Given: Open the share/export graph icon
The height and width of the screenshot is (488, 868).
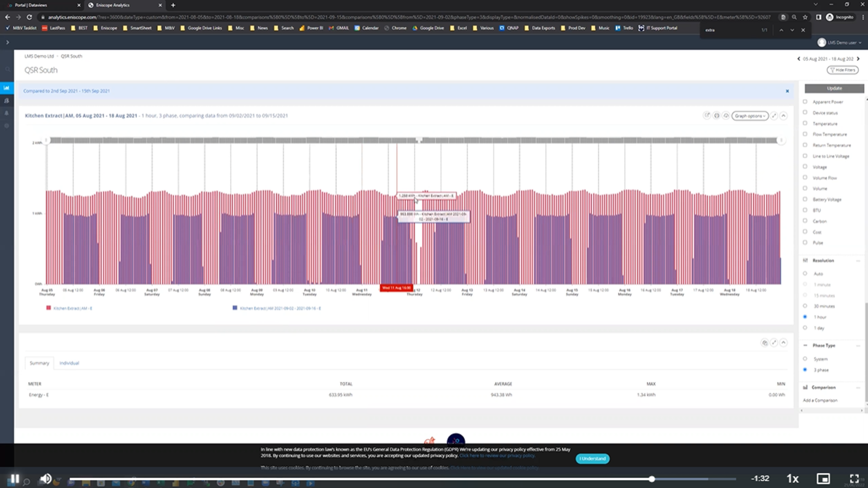Looking at the screenshot, I should point(707,115).
